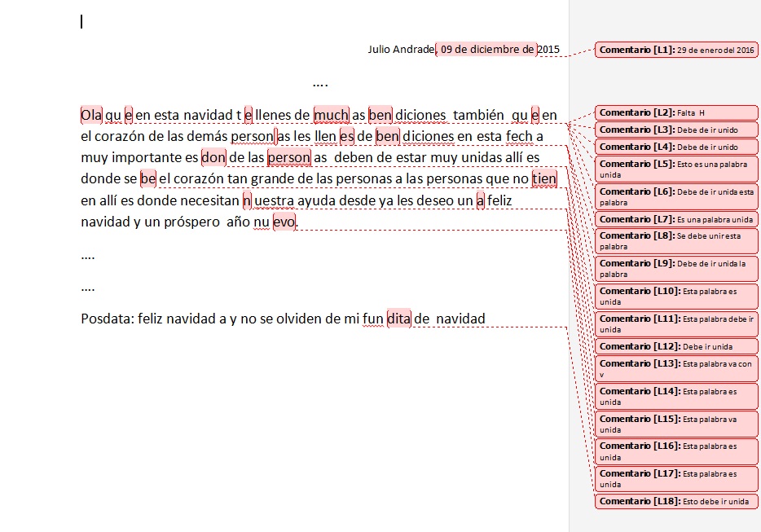Click the highlighted word 'be'
The height and width of the screenshot is (532, 761).
pos(148,178)
